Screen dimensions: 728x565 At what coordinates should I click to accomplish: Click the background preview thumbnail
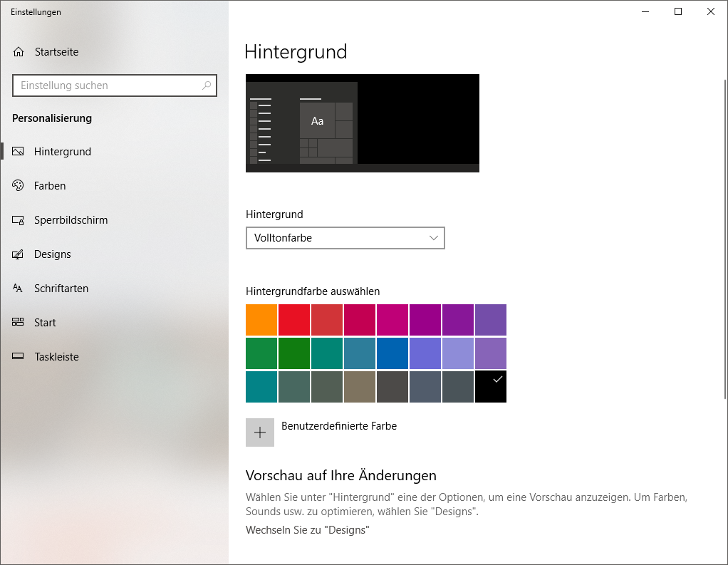[363, 123]
